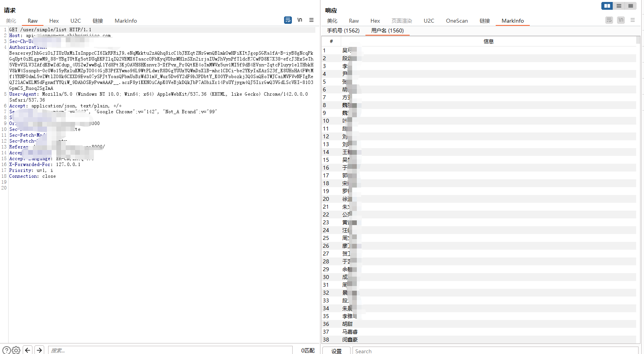This screenshot has width=644, height=354.
Task: Click the Accept: application/json header line
Action: tap(65, 106)
